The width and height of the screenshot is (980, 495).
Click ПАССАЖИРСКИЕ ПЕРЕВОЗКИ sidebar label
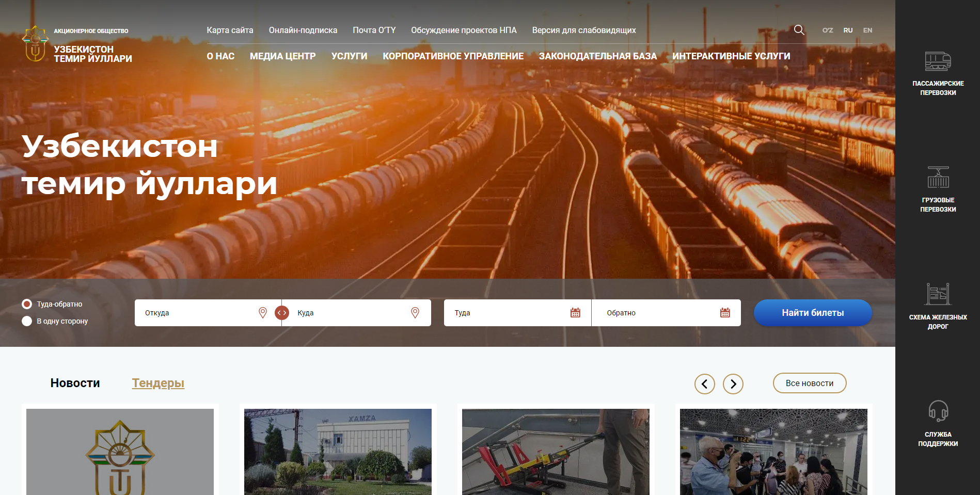point(938,88)
